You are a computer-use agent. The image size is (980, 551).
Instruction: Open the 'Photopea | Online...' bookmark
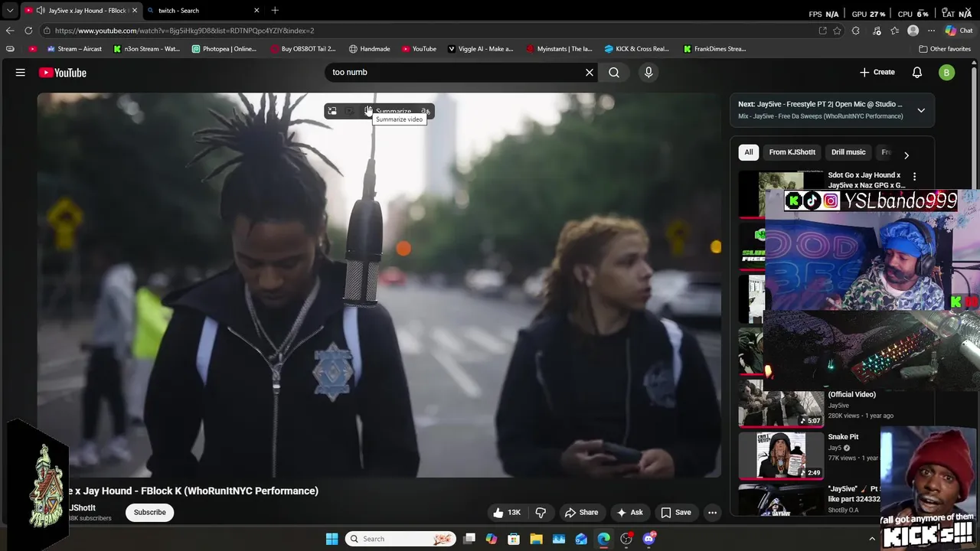(224, 49)
